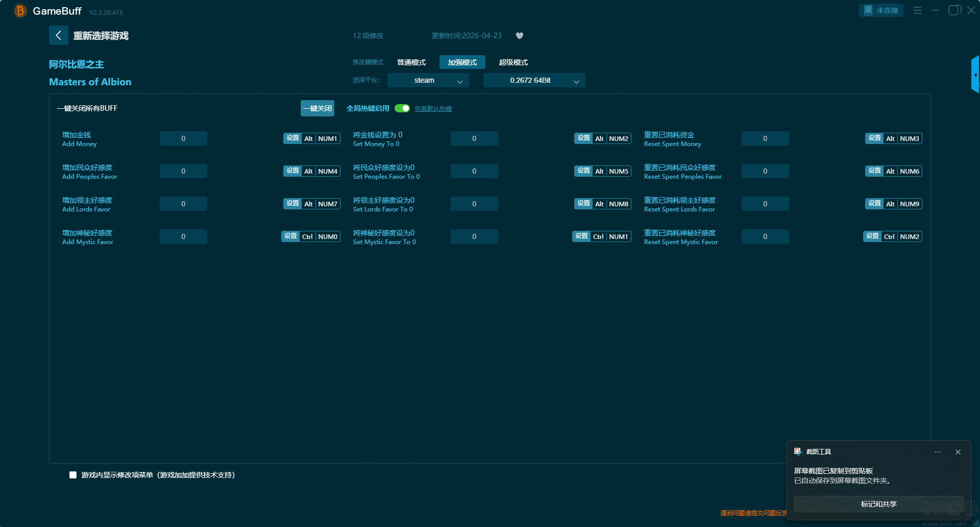This screenshot has width=980, height=527.
Task: Click the 增加金钱 Add Money label
Action: 80,139
